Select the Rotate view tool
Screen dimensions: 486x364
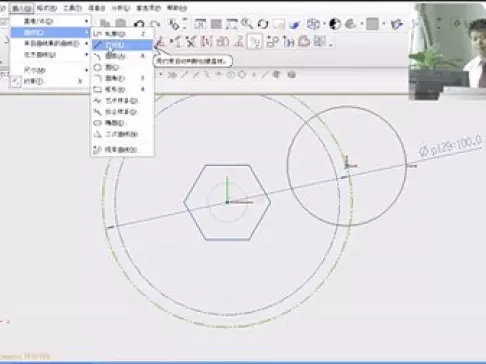pos(263,24)
